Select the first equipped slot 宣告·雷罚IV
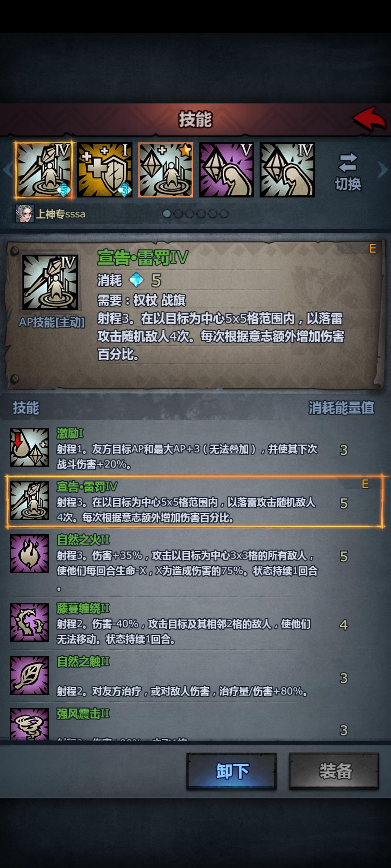 point(44,170)
